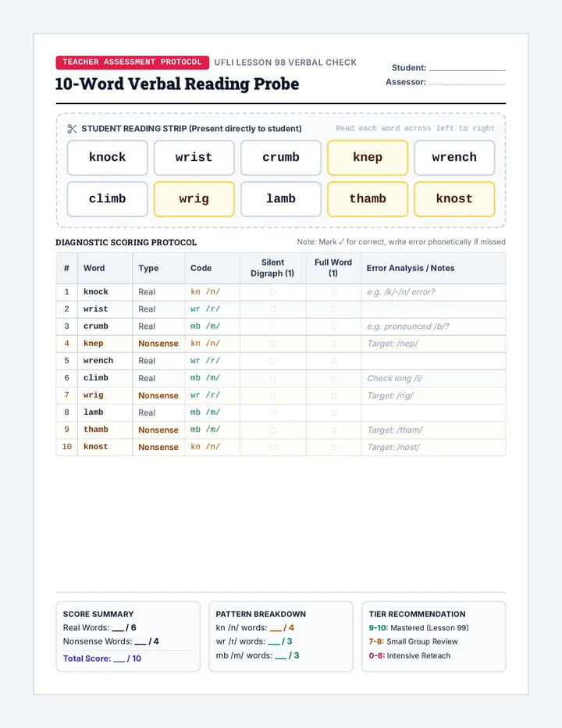
Task: Check Full Word box for crumb
Action: point(333,327)
